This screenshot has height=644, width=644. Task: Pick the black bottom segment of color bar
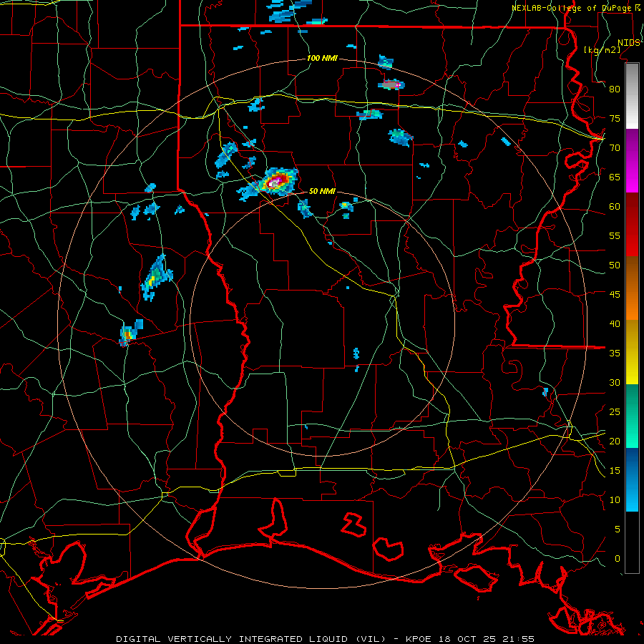click(632, 542)
